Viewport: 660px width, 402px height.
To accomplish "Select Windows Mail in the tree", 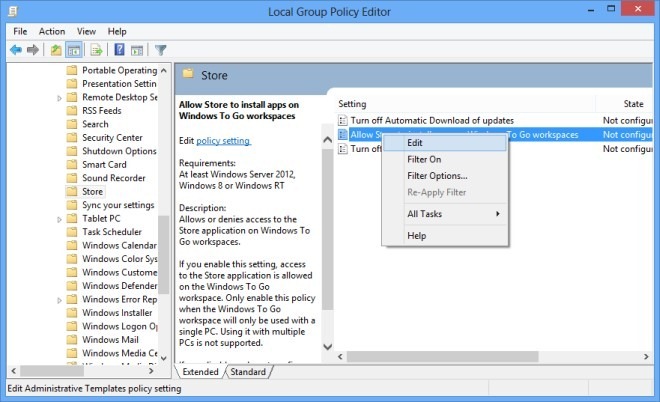I will coord(110,340).
